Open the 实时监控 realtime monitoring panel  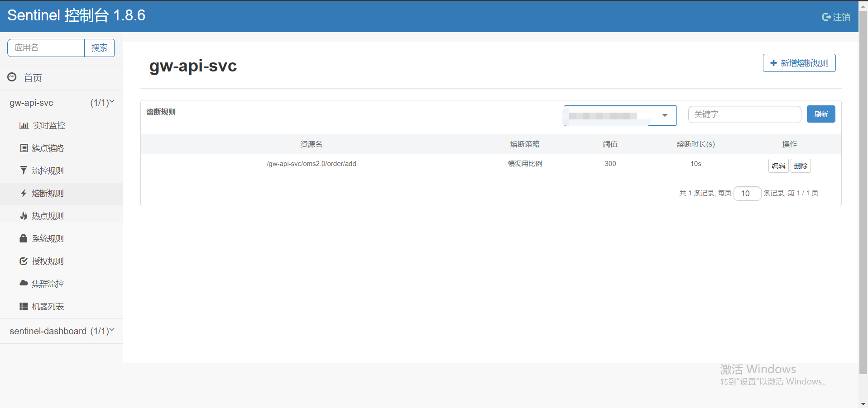pos(47,125)
